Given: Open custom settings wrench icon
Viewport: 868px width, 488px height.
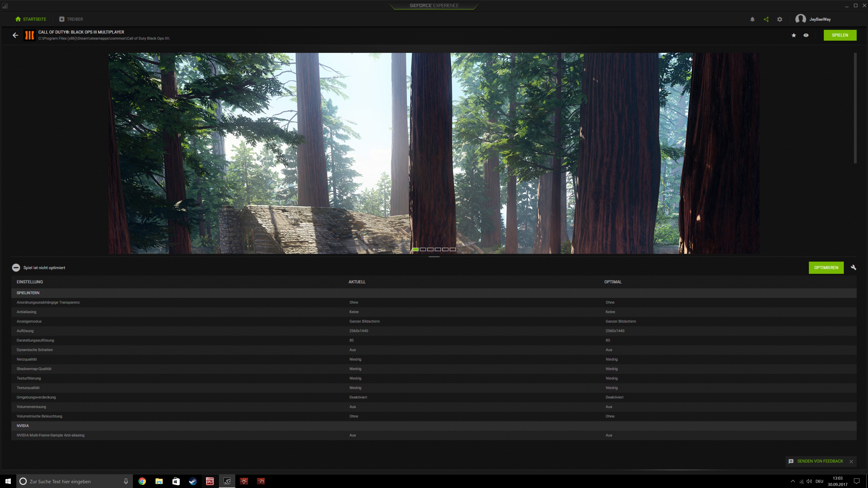Looking at the screenshot, I should (x=853, y=267).
